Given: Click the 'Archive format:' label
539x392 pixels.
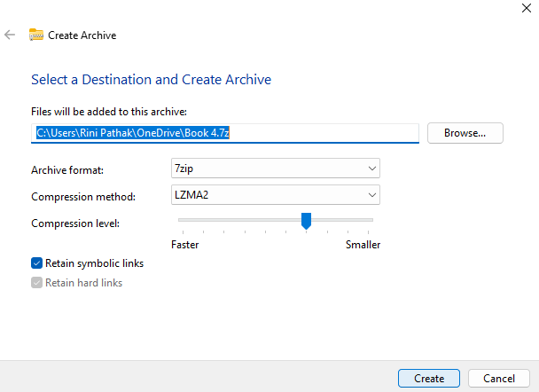Looking at the screenshot, I should (67, 169).
